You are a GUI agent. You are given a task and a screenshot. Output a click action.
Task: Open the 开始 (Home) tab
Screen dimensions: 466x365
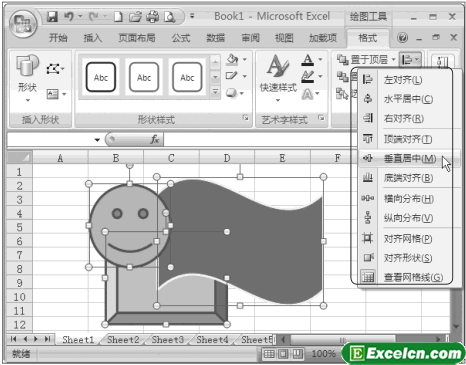[x=58, y=38]
